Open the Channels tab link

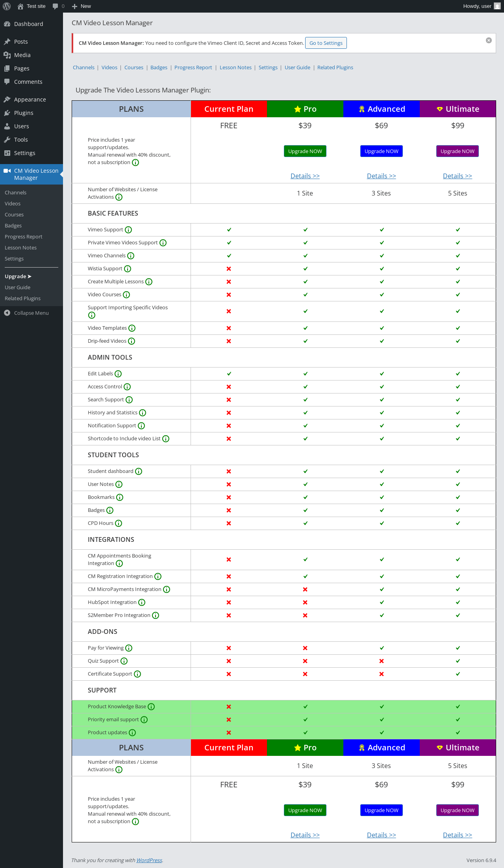(x=83, y=68)
